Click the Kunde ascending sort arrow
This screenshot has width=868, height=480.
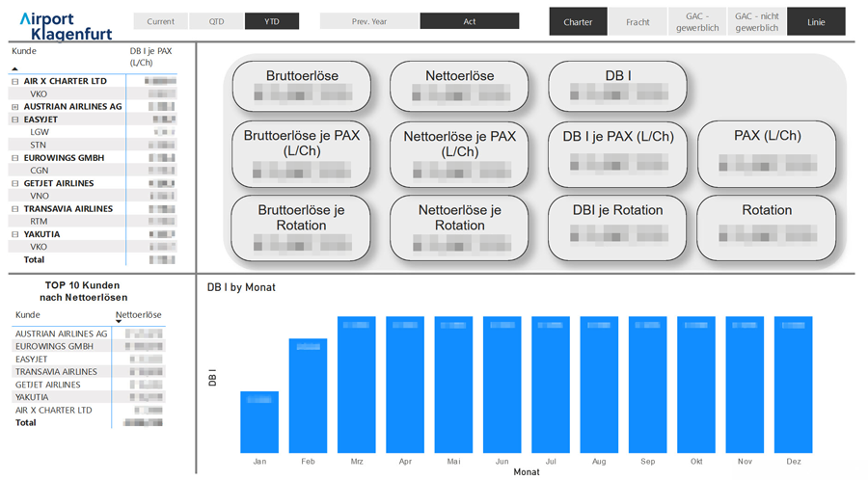tap(15, 68)
